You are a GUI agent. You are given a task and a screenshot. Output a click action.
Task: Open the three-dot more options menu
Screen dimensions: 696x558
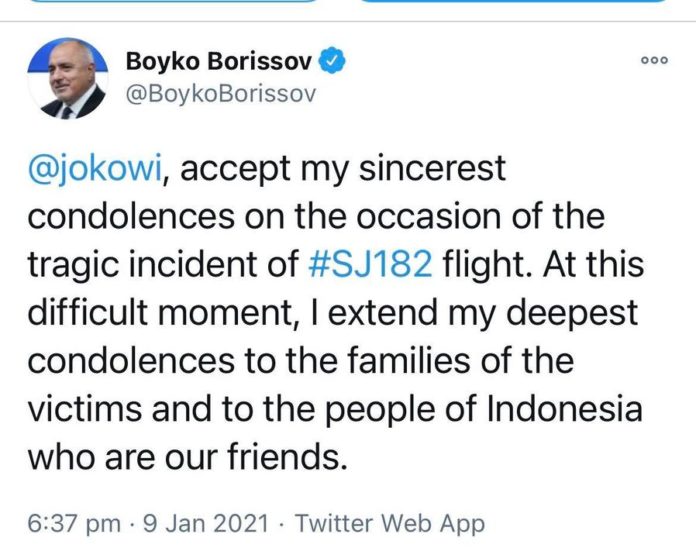654,60
